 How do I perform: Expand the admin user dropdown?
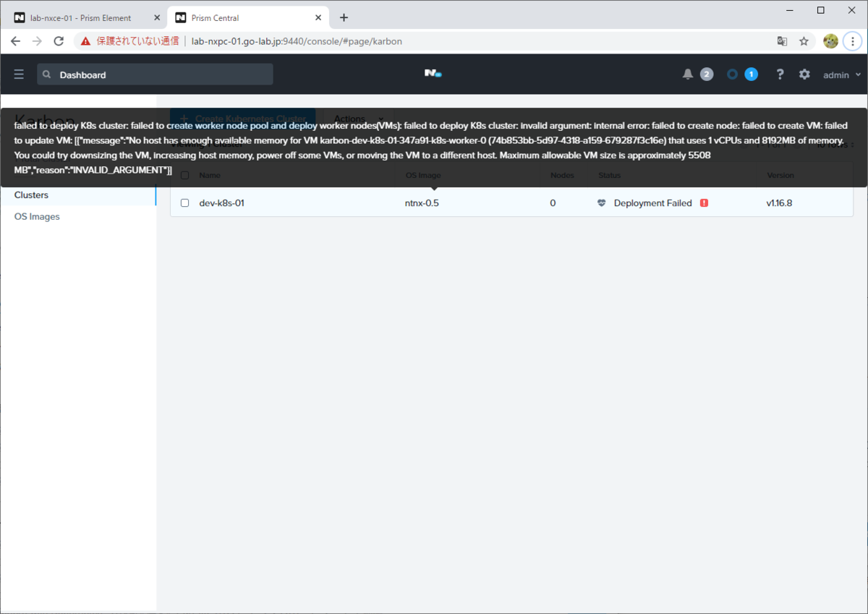842,74
